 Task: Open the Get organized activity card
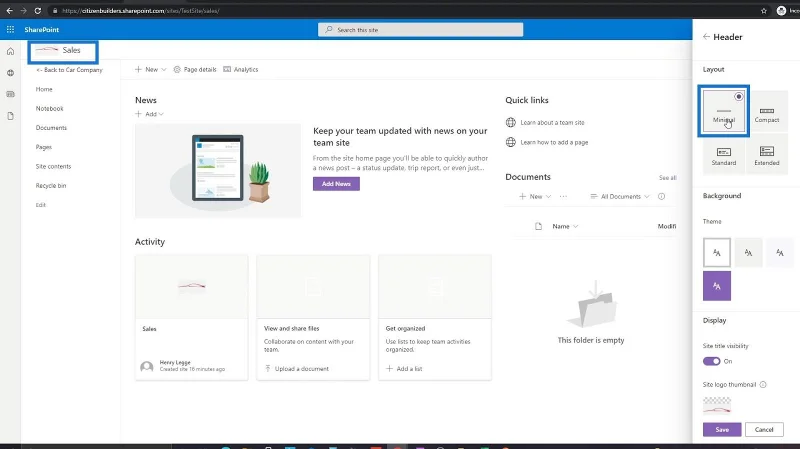point(435,318)
